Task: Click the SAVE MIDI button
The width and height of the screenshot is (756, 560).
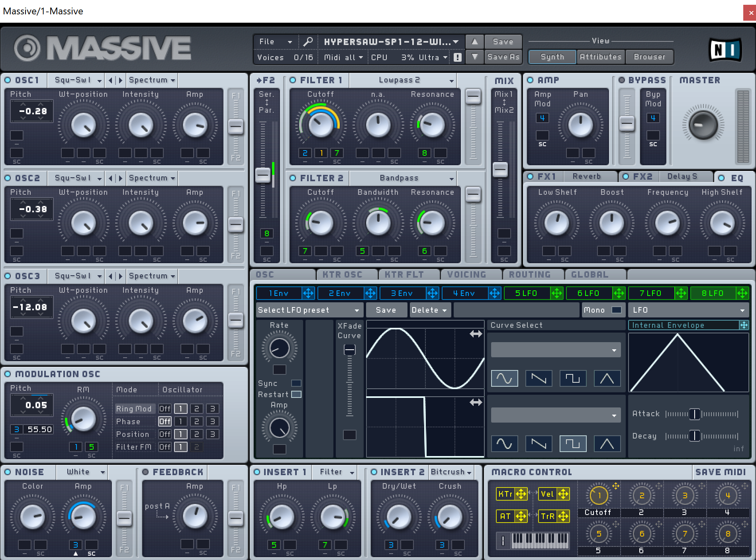Action: (x=721, y=472)
